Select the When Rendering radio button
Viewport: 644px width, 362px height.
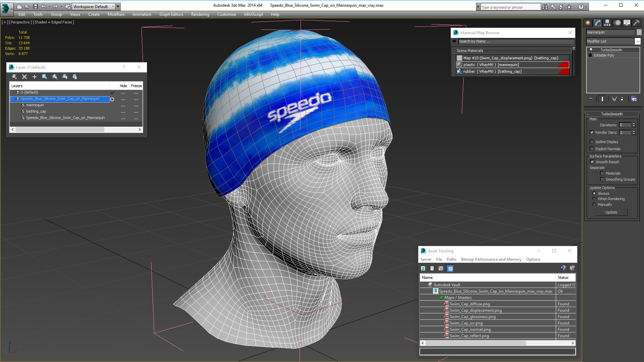(x=594, y=199)
